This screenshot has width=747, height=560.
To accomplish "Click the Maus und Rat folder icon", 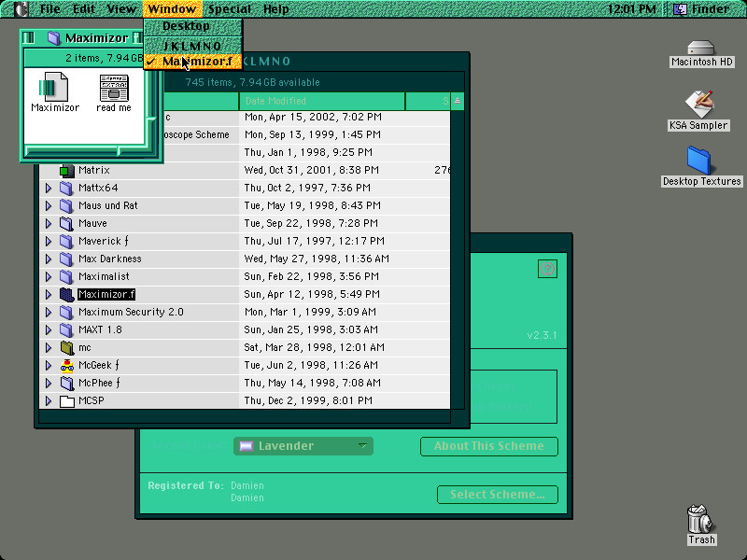I will pyautogui.click(x=66, y=205).
